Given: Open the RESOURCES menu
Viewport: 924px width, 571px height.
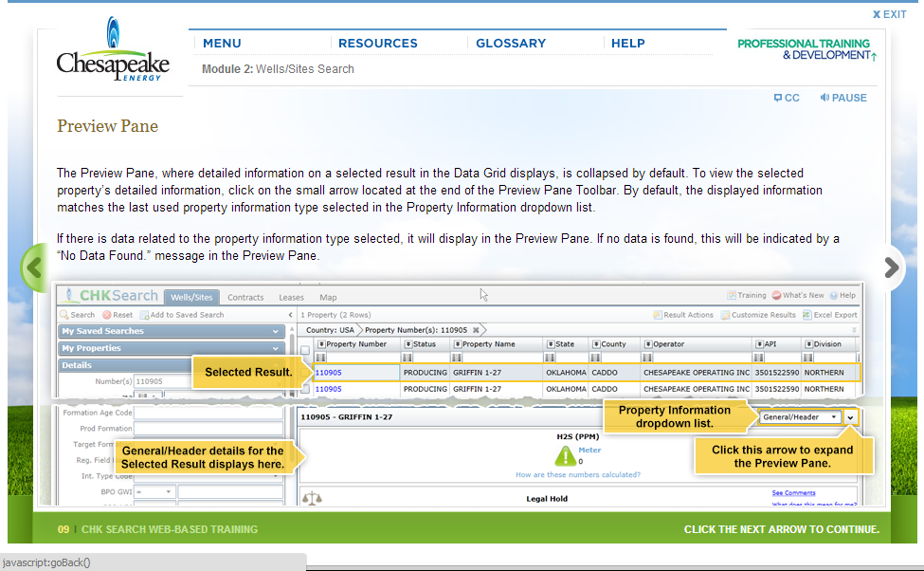Looking at the screenshot, I should point(378,44).
